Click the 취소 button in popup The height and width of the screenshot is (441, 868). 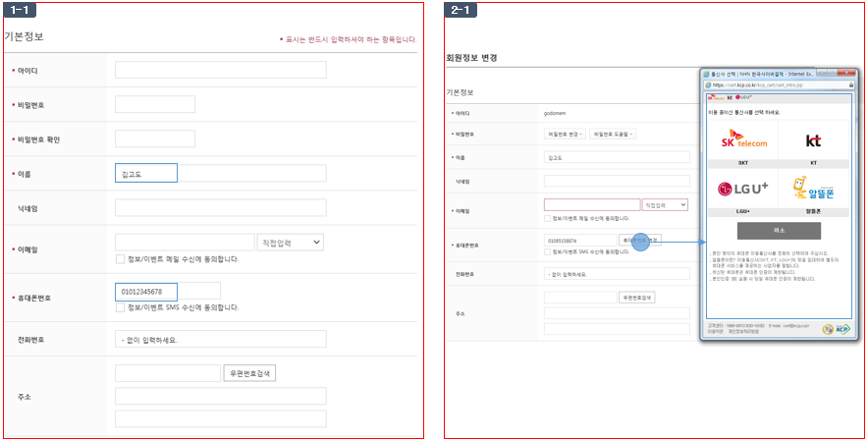(779, 231)
